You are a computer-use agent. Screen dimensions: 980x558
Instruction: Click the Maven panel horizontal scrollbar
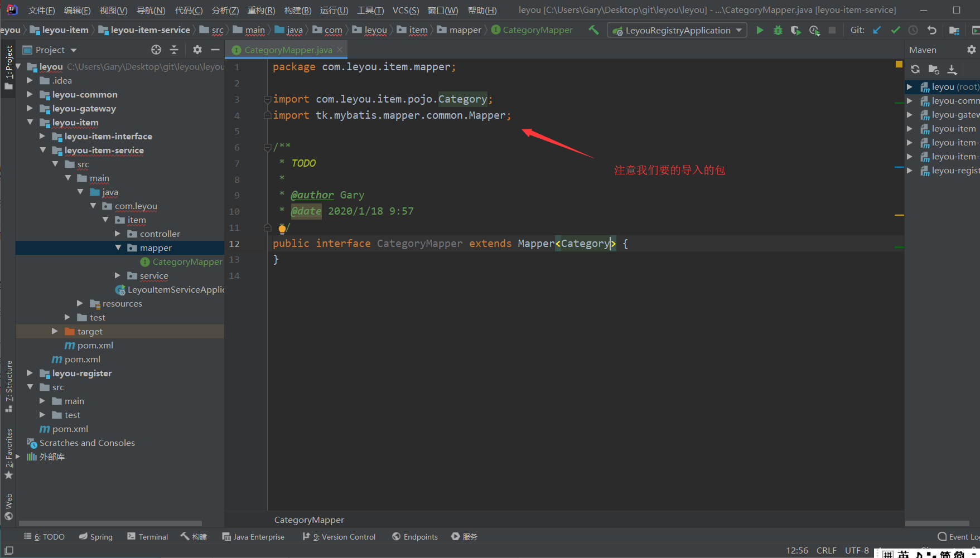[937, 523]
